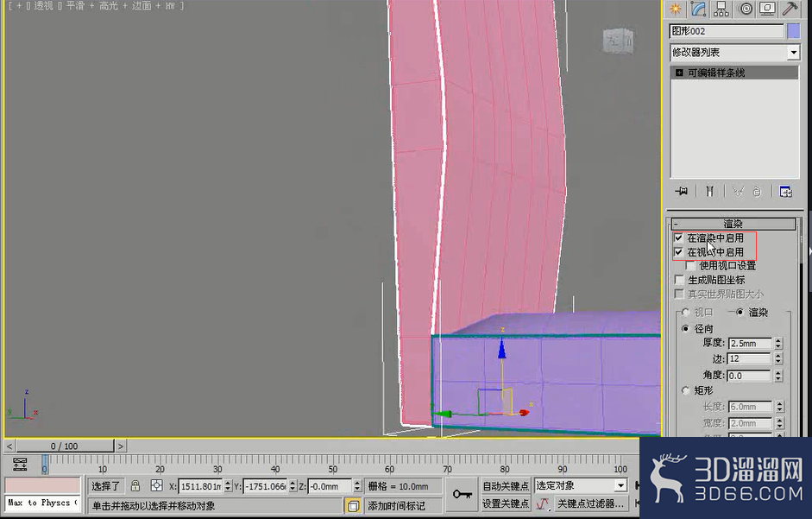Collapse the 渲染 rollout header

click(733, 224)
